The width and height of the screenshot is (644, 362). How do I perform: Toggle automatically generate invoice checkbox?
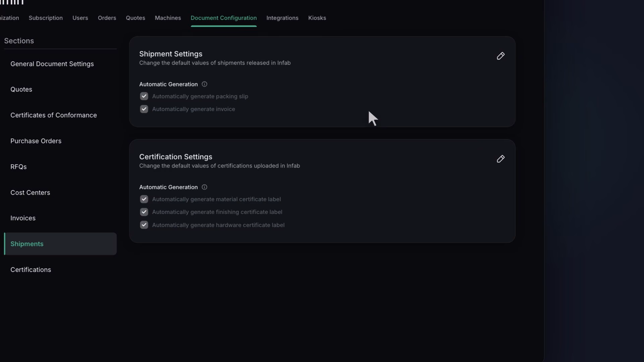coord(144,109)
